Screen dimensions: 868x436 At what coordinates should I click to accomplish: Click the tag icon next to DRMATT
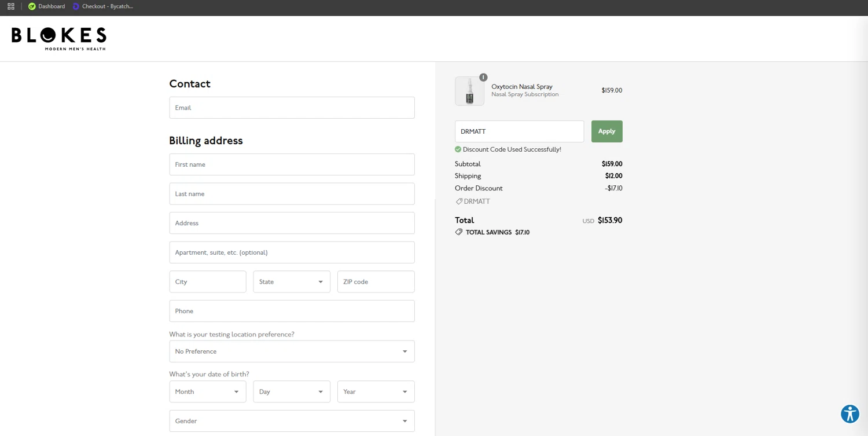pos(459,201)
